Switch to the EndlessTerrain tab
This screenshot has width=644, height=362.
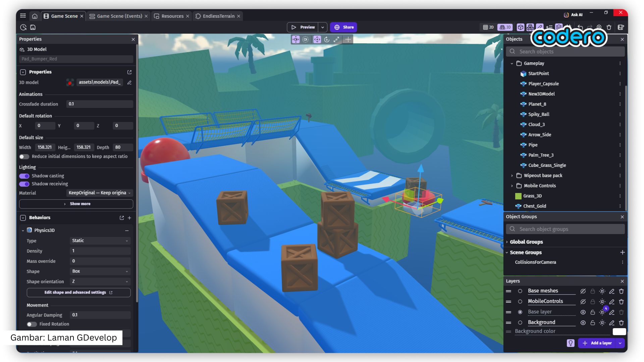(218, 16)
